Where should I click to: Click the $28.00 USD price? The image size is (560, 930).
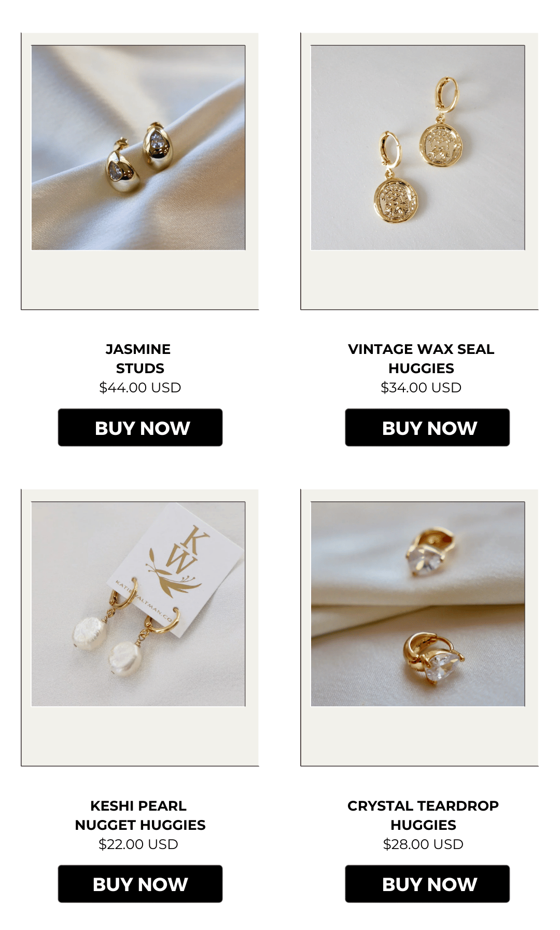(x=423, y=844)
